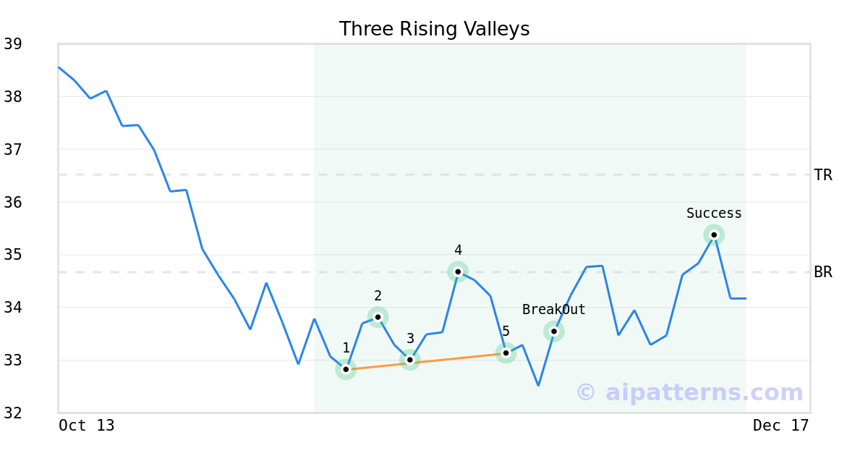
Task: Click the Success text label
Action: [714, 214]
